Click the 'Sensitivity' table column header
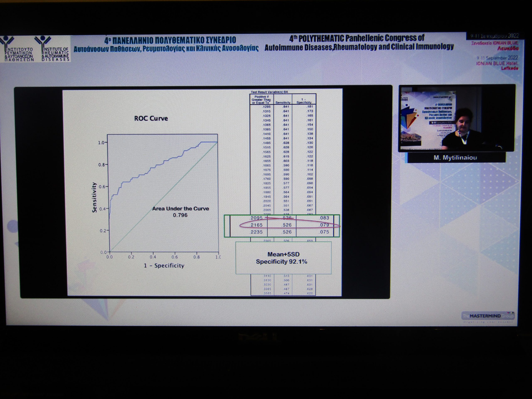Image resolution: width=532 pixels, height=399 pixels. point(283,102)
